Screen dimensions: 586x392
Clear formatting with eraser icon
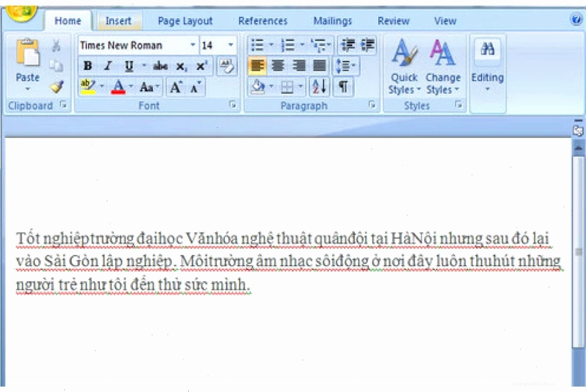(226, 66)
